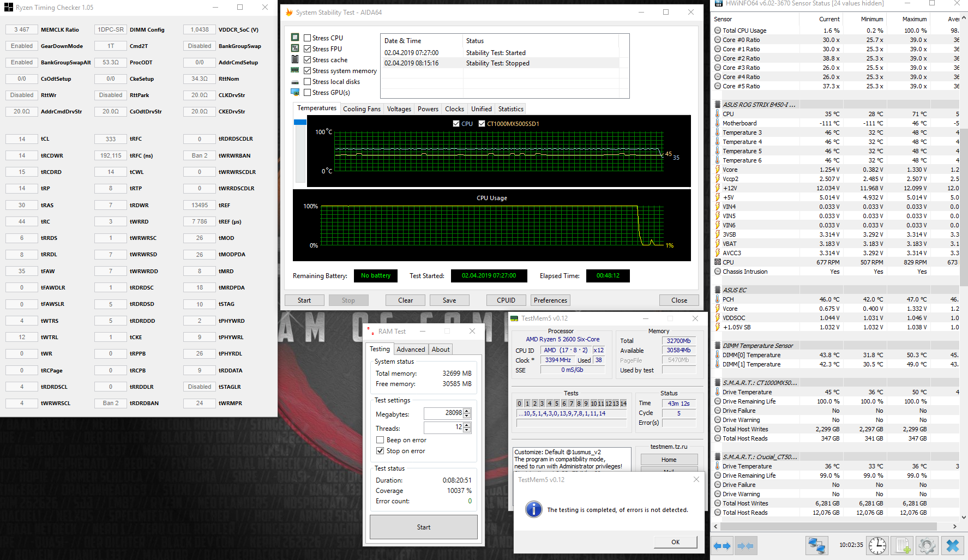The width and height of the screenshot is (968, 560).
Task: Click the fan icon beside CPU RPM row
Action: 718,262
